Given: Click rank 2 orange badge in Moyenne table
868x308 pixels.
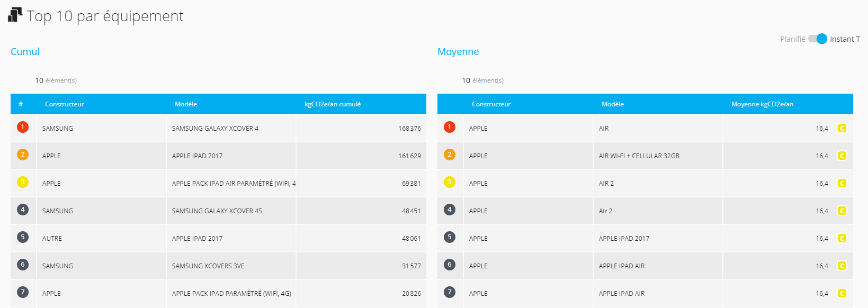Looking at the screenshot, I should [450, 155].
